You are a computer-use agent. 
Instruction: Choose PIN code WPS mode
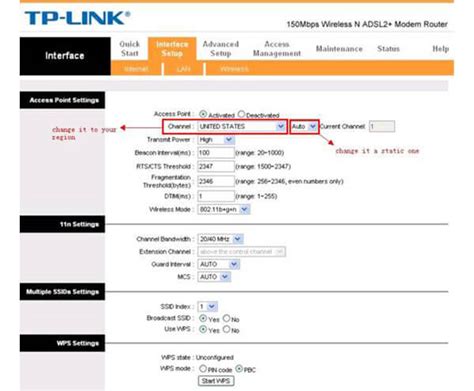coord(203,369)
